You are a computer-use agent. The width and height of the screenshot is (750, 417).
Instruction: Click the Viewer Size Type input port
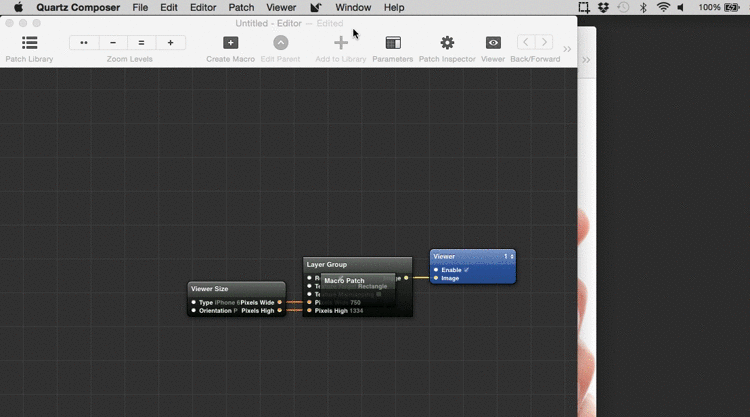pyautogui.click(x=193, y=302)
